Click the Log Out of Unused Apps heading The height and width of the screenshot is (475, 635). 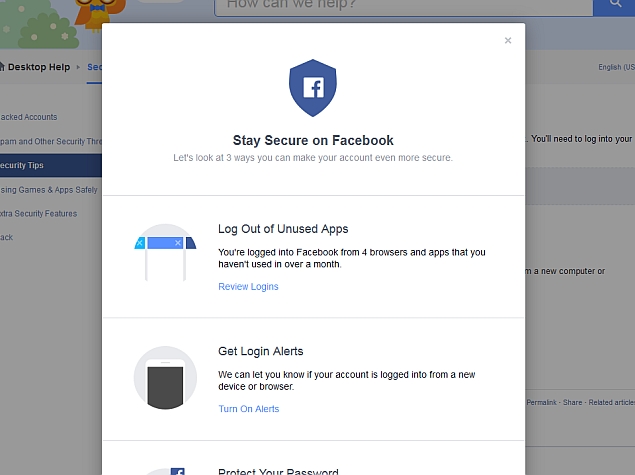click(283, 229)
